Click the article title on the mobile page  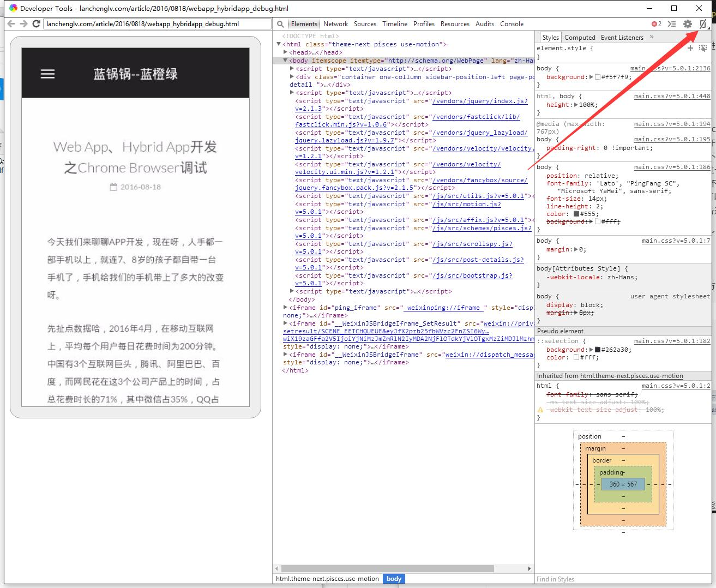(x=135, y=157)
